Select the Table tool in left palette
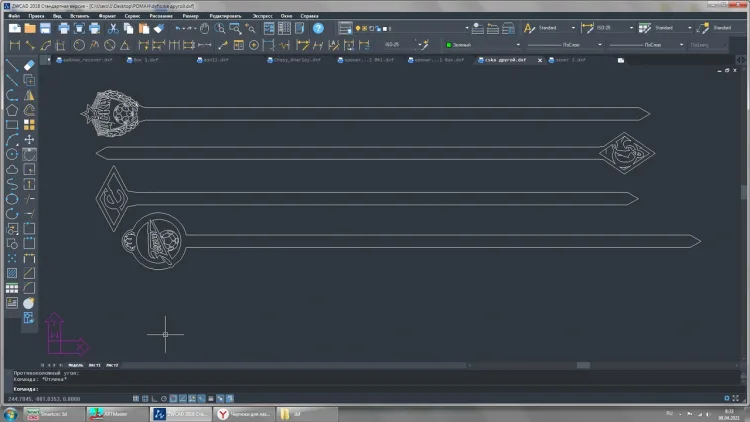 (x=12, y=288)
